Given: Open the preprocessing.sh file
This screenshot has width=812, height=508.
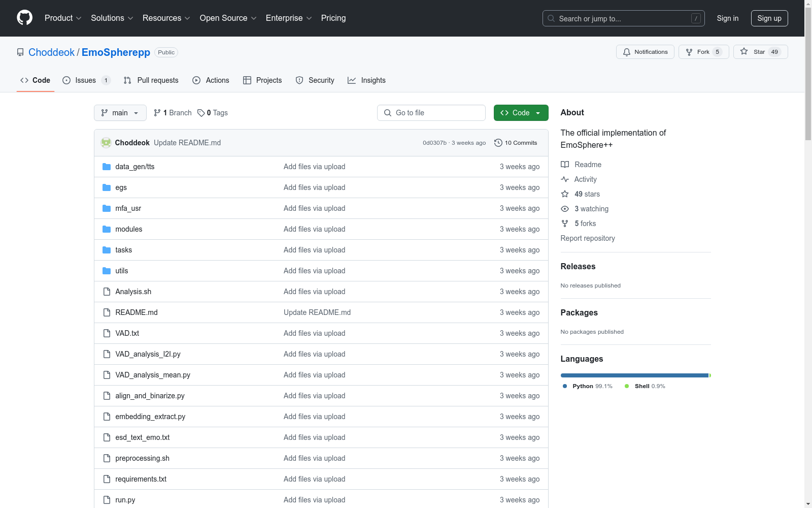Looking at the screenshot, I should [143, 458].
